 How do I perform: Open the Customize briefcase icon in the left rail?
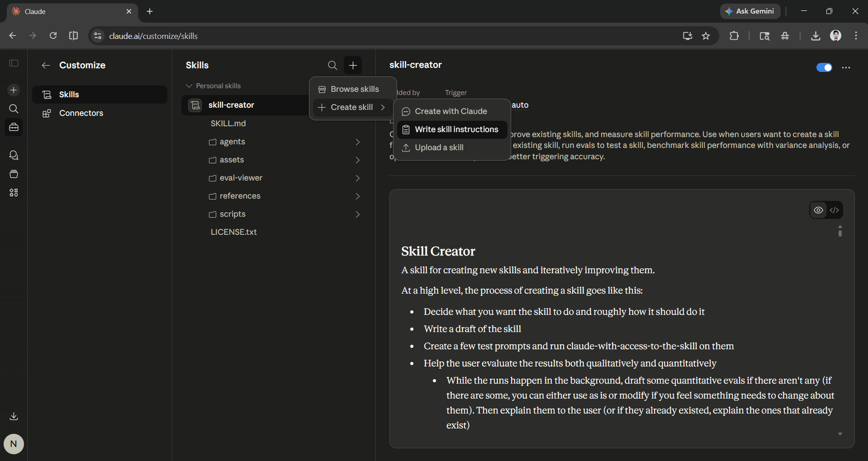tap(14, 127)
